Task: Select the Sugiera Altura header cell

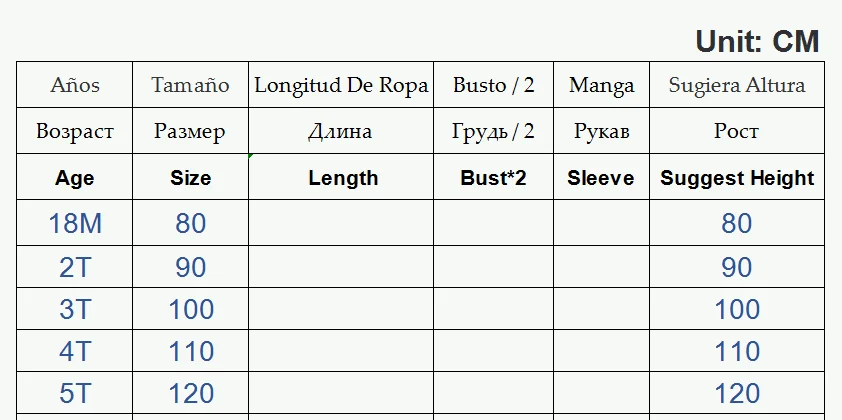Action: tap(737, 85)
